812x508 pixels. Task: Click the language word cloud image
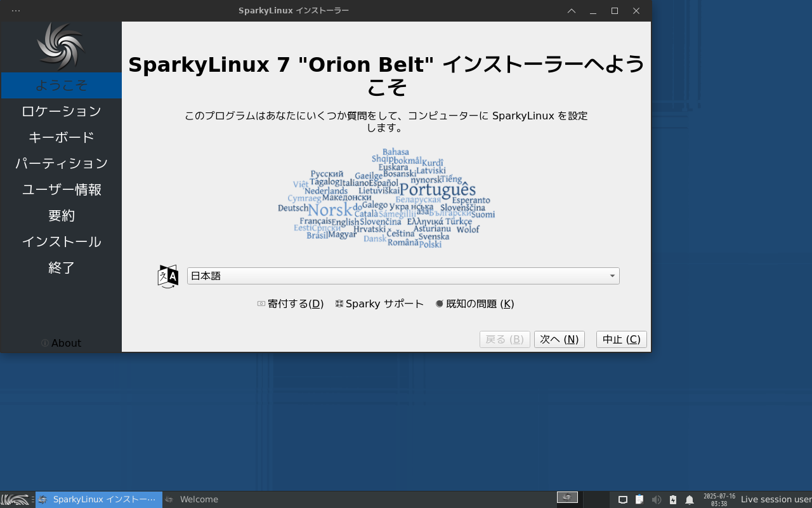tap(386, 198)
